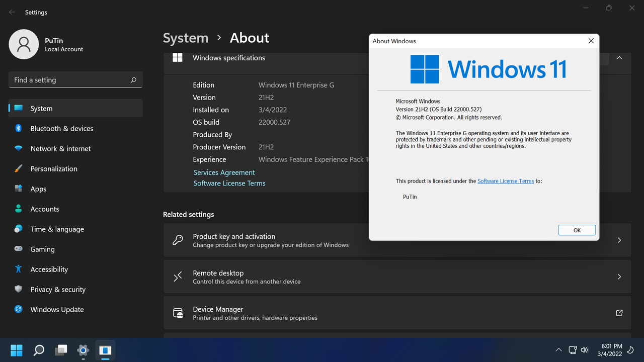Click the Device Manager printer icon

pyautogui.click(x=178, y=313)
